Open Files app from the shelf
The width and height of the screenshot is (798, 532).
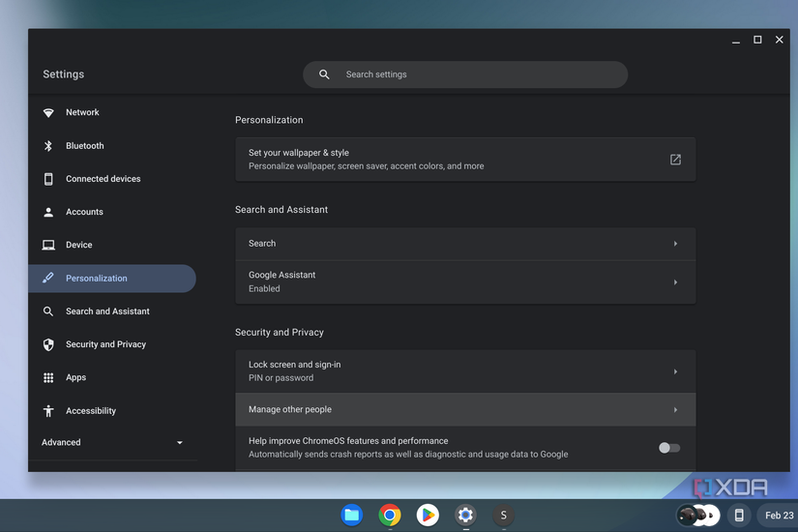point(352,516)
